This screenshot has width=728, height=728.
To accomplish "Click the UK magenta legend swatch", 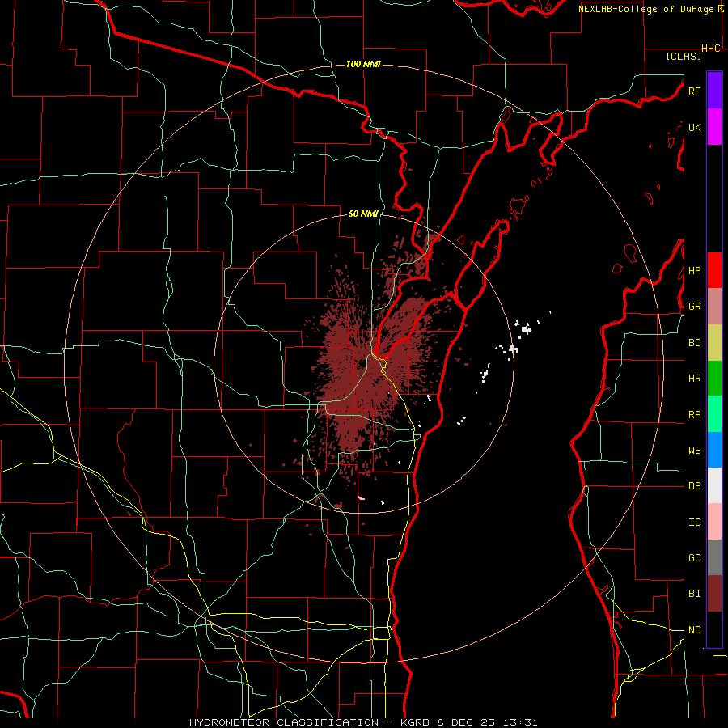I will 714,127.
